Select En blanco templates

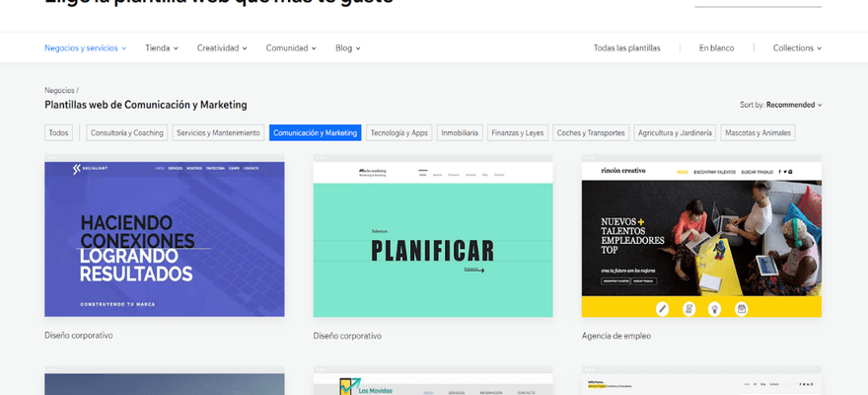716,48
